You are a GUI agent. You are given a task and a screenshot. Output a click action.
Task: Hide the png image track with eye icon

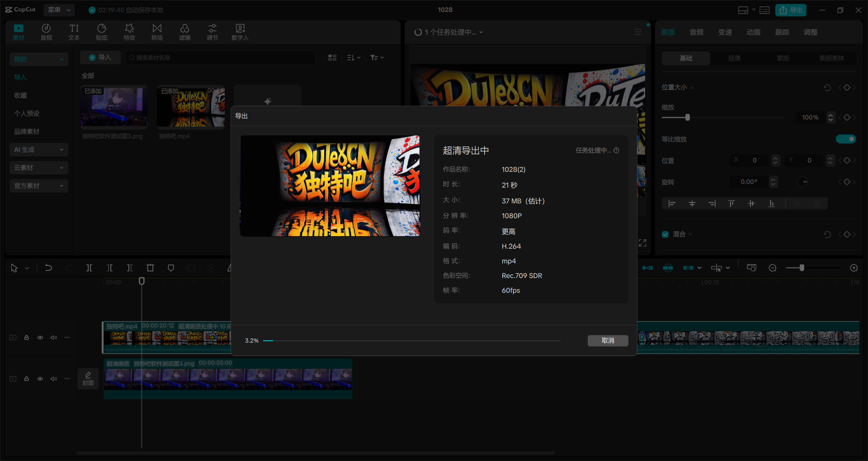[40, 379]
